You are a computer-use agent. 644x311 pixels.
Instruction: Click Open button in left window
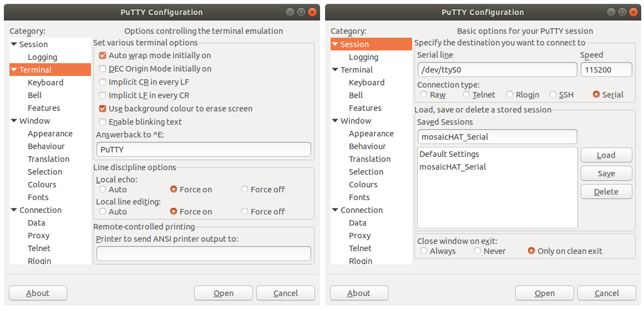tap(224, 293)
